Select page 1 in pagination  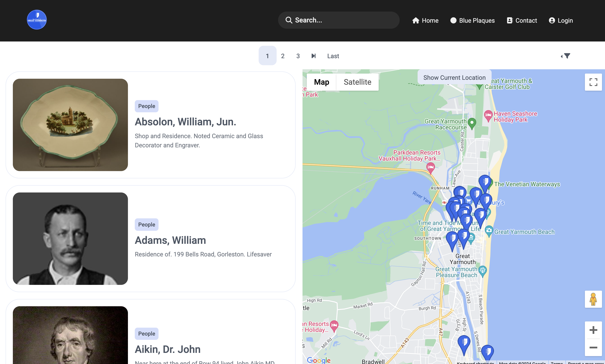pyautogui.click(x=267, y=56)
